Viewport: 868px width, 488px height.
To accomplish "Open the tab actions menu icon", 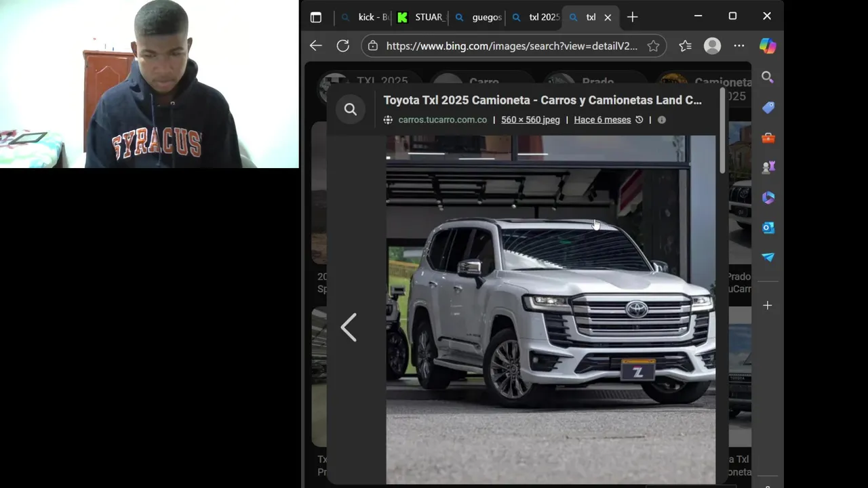I will pos(316,17).
